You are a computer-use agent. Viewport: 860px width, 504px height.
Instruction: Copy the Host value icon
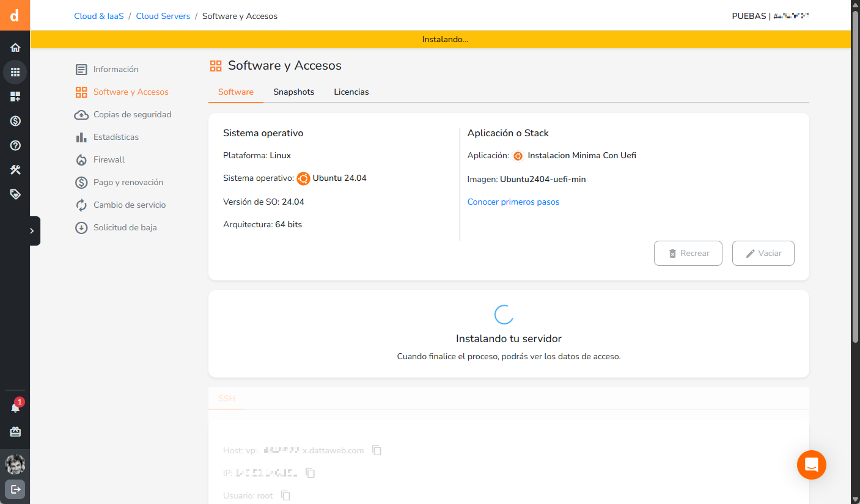point(377,450)
